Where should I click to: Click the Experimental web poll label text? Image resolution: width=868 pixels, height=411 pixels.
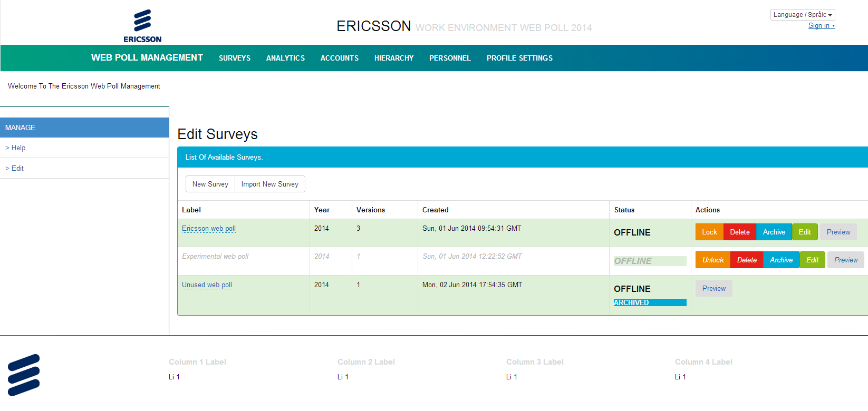[x=215, y=257]
